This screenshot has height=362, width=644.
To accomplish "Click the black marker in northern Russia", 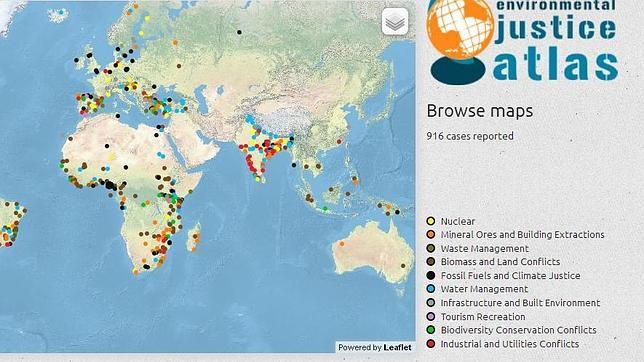I will click(239, 32).
